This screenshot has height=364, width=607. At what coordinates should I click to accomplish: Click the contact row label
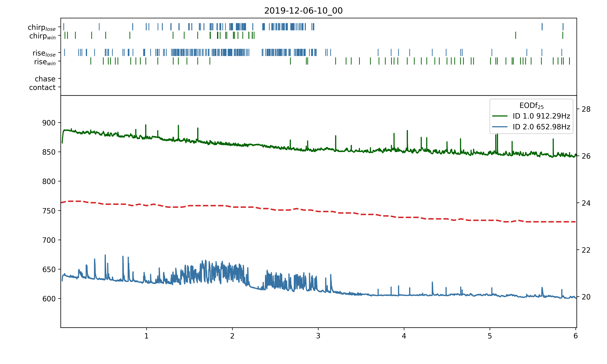42,87
